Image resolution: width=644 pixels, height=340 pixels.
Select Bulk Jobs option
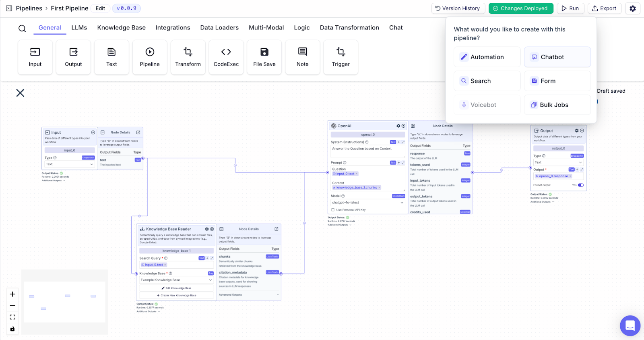tap(557, 105)
